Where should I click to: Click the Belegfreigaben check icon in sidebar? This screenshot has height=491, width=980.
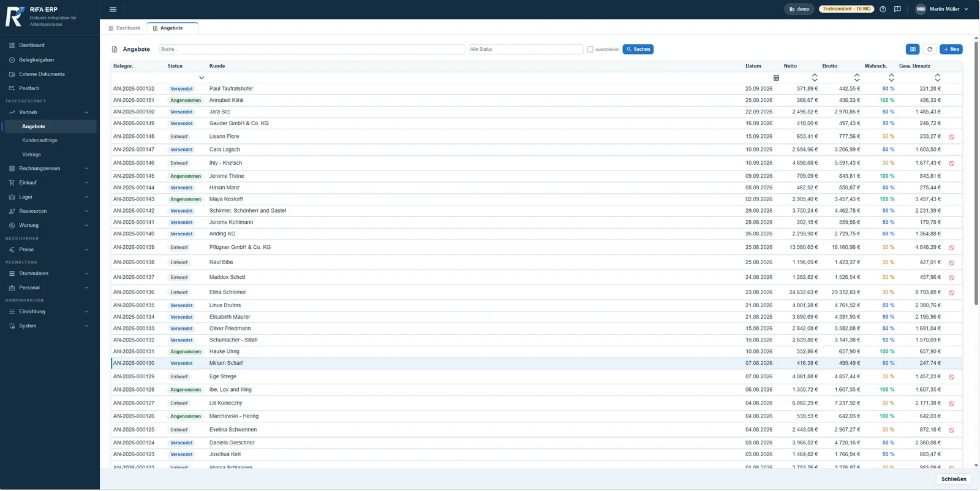coord(12,60)
